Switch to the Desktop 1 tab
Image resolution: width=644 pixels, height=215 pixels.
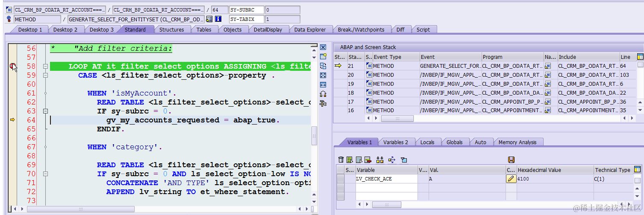(x=30, y=29)
